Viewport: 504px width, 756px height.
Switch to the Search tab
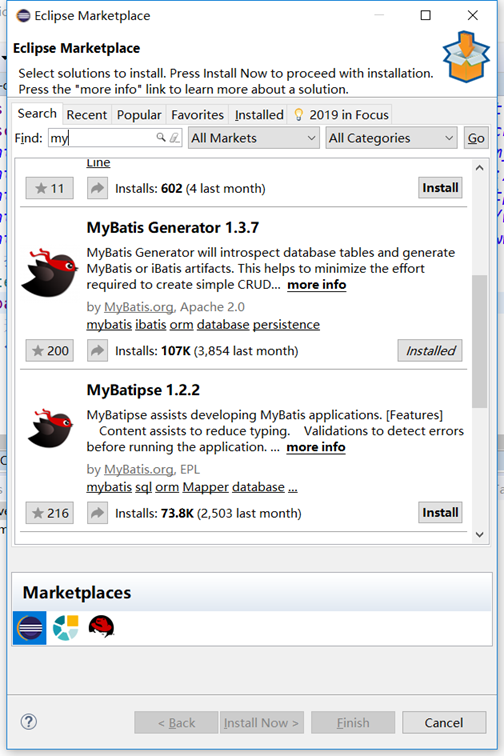(x=37, y=114)
